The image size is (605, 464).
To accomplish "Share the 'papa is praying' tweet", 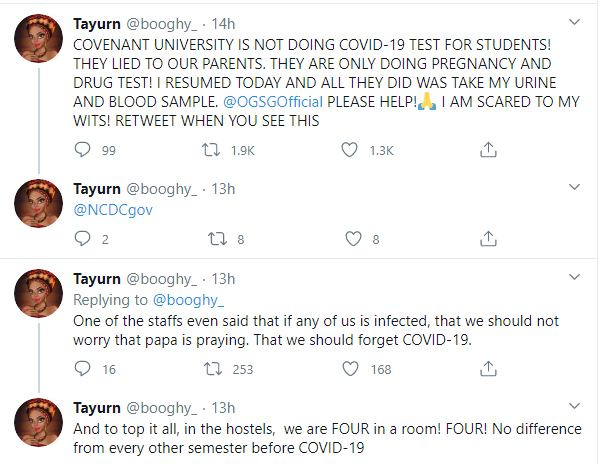I will pyautogui.click(x=488, y=370).
